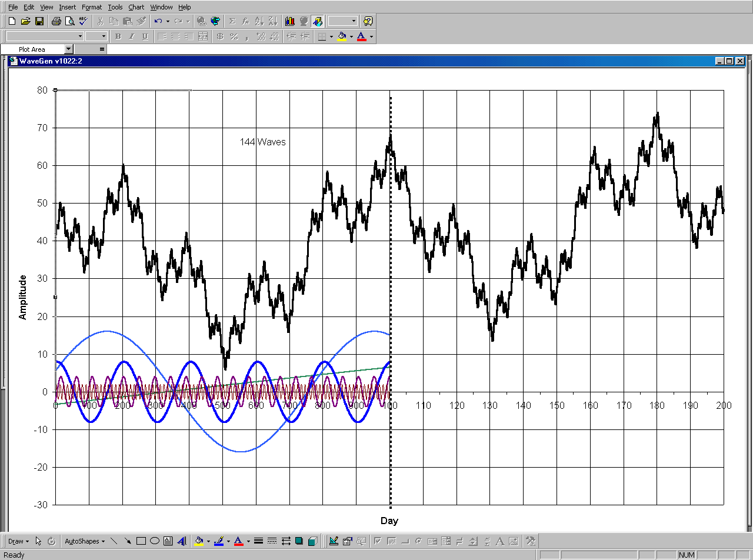Run the ABC spelling check
Image resolution: width=753 pixels, height=560 pixels.
click(83, 21)
